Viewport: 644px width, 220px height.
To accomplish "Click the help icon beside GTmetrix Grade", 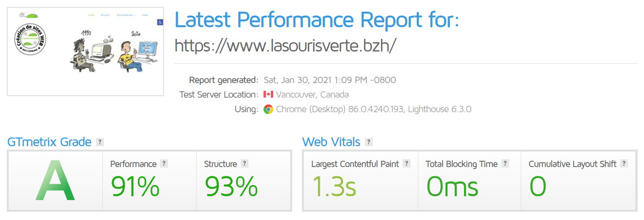I will (100, 142).
